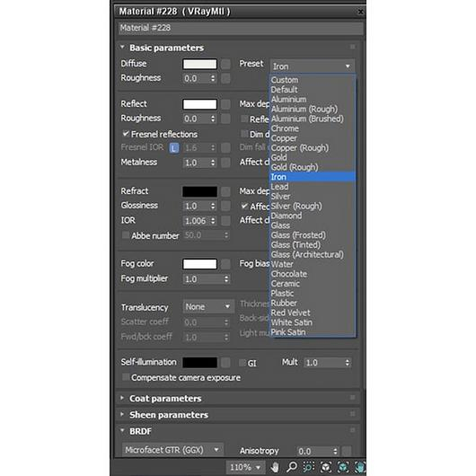Click the Refract IOR 1.006 field
This screenshot has width=476, height=476.
coord(196,221)
